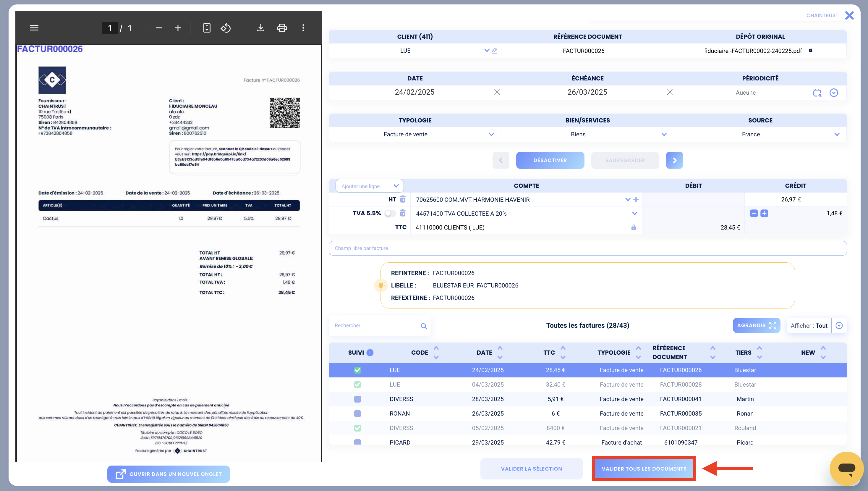The image size is (868, 491).
Task: Go to next invoice with arrow button
Action: (674, 160)
